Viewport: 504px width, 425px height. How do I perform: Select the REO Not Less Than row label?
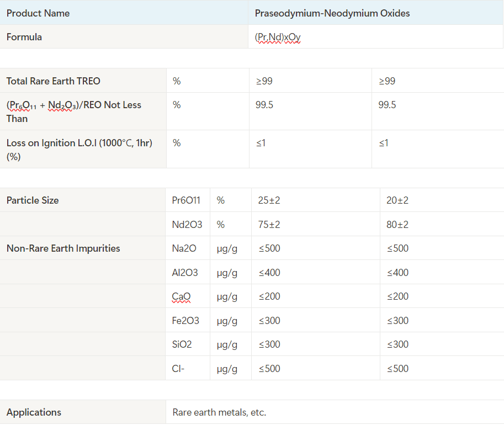[x=73, y=111]
